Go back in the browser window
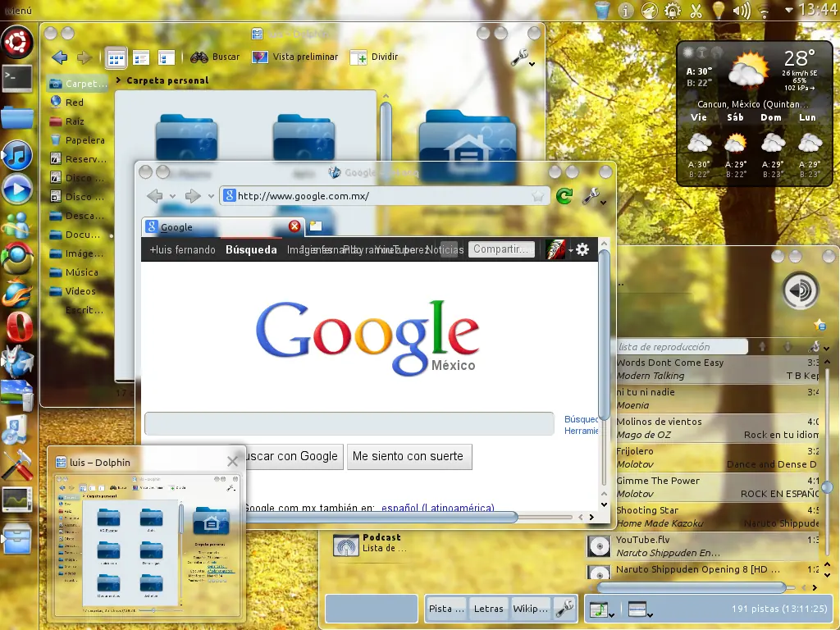 [x=155, y=196]
